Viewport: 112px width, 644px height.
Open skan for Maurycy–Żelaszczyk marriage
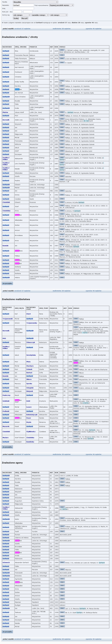coord(76,342)
